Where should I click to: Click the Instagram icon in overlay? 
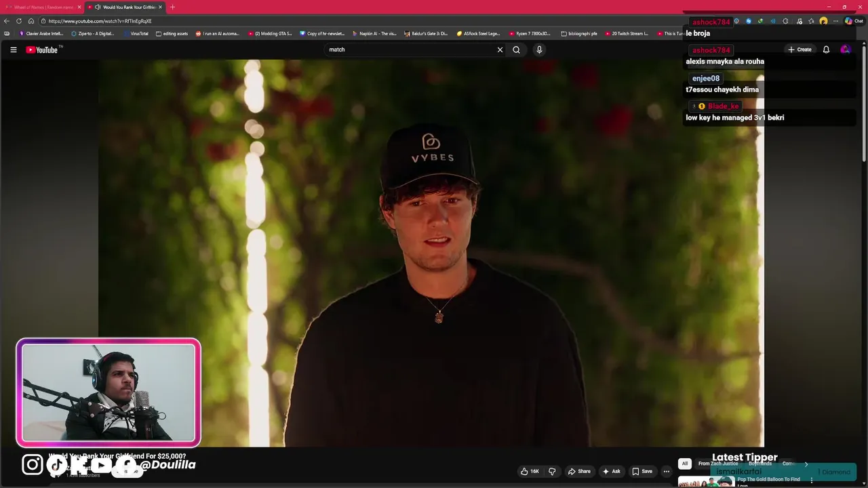pyautogui.click(x=33, y=464)
